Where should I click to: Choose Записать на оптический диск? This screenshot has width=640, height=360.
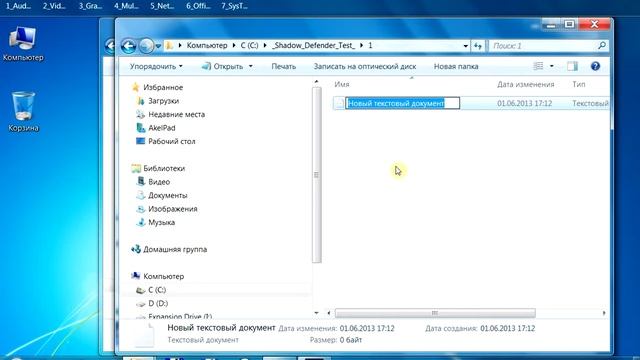coord(365,67)
